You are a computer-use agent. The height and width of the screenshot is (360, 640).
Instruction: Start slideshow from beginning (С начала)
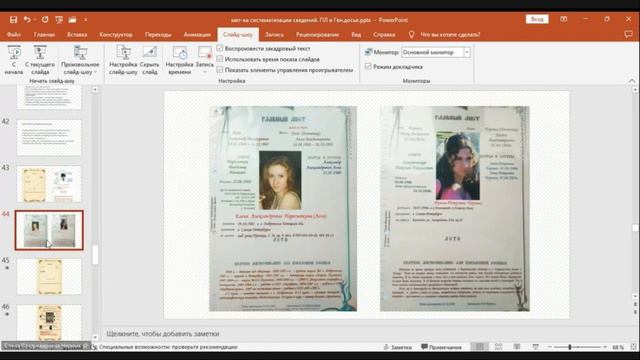pos(14,60)
